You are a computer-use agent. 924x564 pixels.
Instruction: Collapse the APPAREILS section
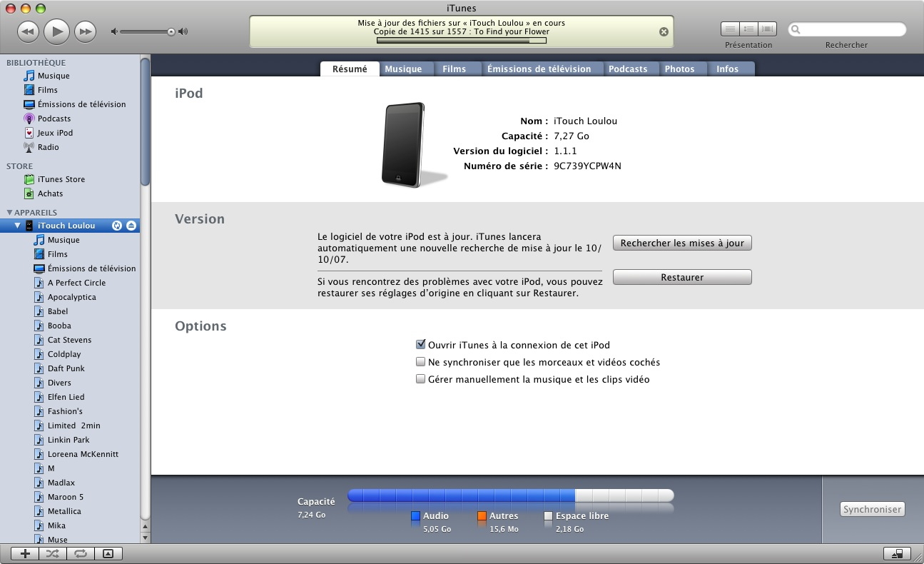(10, 213)
